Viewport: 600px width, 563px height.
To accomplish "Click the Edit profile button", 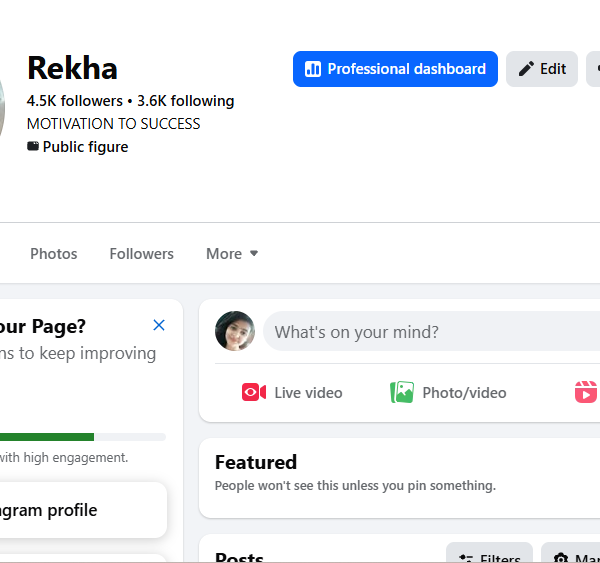I will click(x=541, y=69).
